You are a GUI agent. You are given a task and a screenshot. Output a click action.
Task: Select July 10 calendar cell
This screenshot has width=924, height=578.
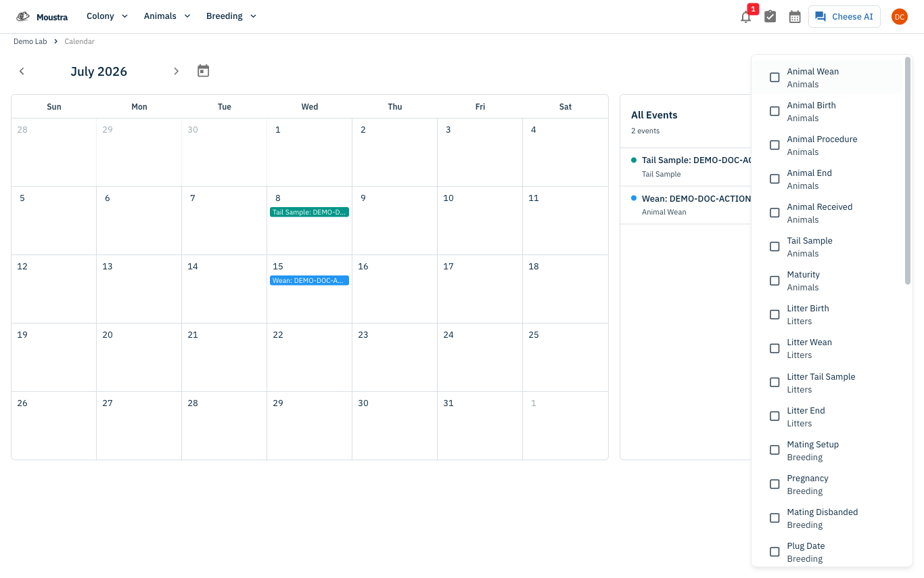click(x=480, y=221)
